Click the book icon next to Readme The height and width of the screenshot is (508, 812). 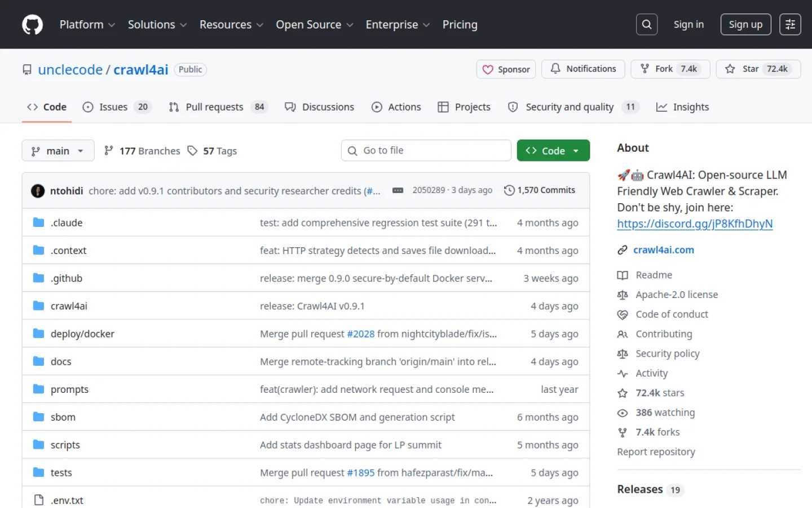(623, 275)
